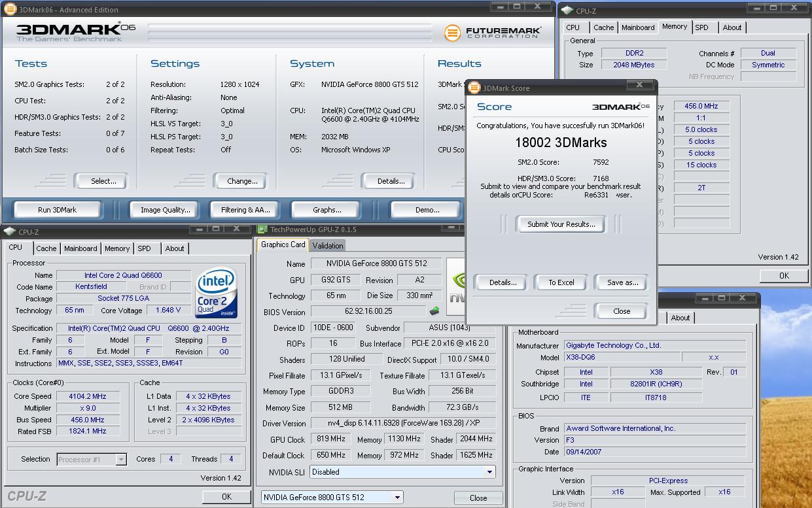This screenshot has height=508, width=812.
Task: Open the NVIDIA SLI dropdown in GPU-Z
Action: (489, 472)
